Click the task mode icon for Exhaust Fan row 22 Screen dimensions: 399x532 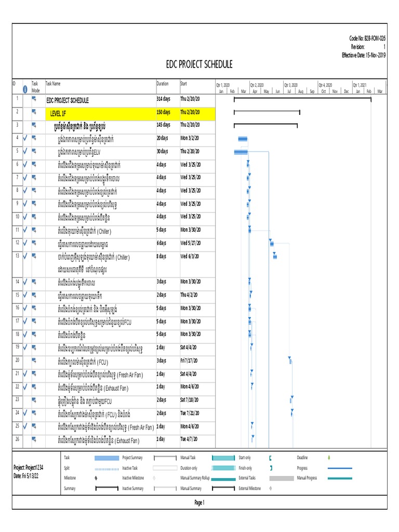coord(34,387)
